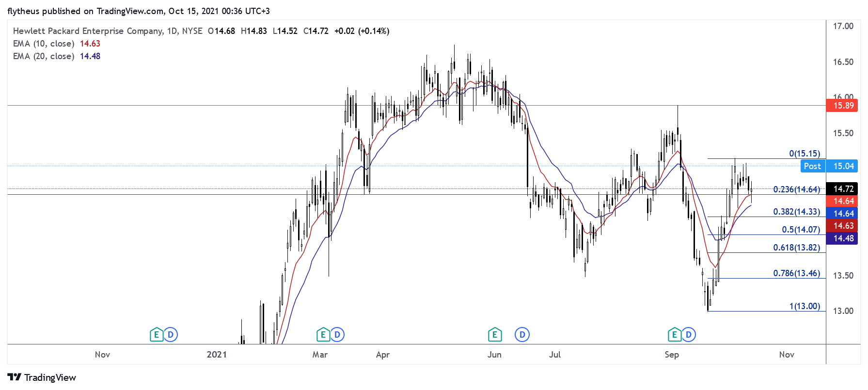Click the Jul label on time axis
Screen dimensions: 868x390
click(555, 355)
